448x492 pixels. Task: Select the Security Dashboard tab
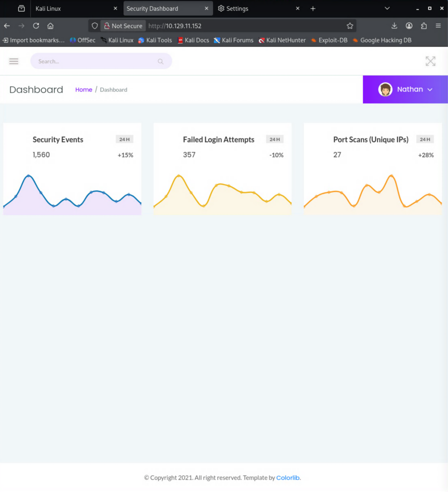point(168,8)
